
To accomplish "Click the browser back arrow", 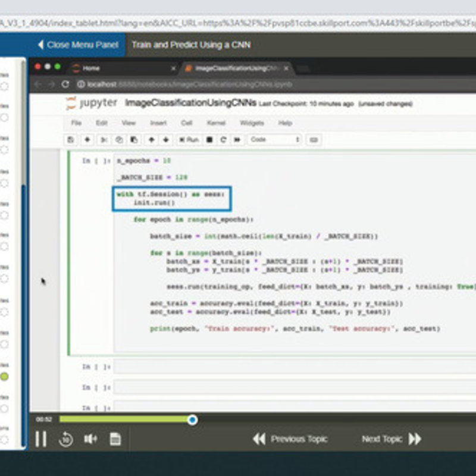I will 38,84.
